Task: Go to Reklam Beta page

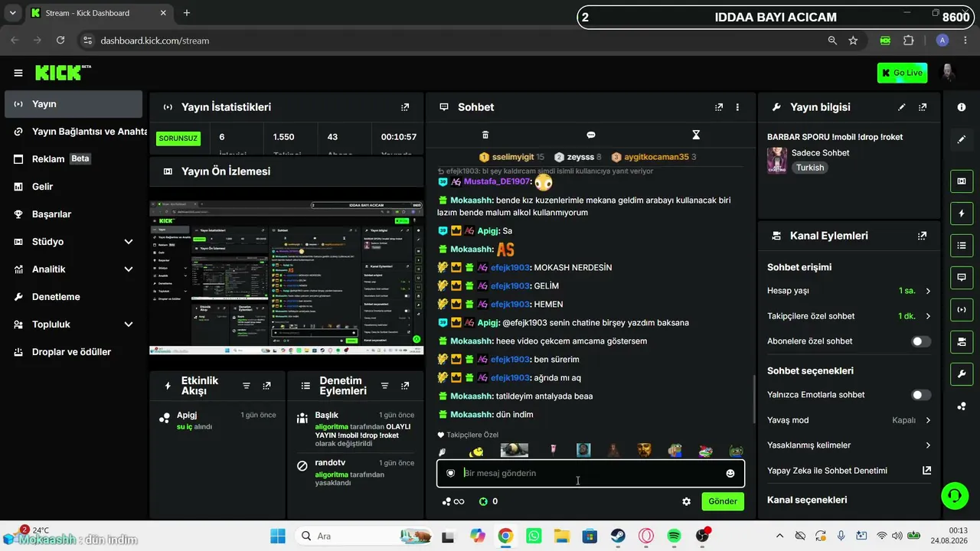Action: coord(73,159)
